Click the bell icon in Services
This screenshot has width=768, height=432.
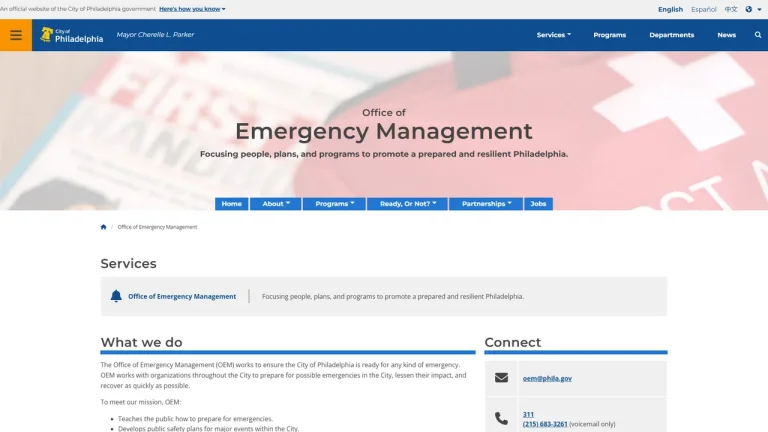(116, 296)
